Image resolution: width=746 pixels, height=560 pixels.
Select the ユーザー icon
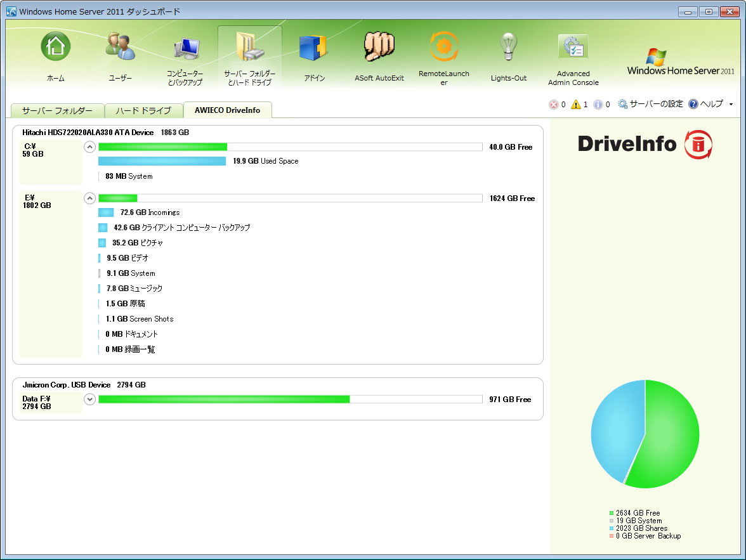(x=120, y=46)
